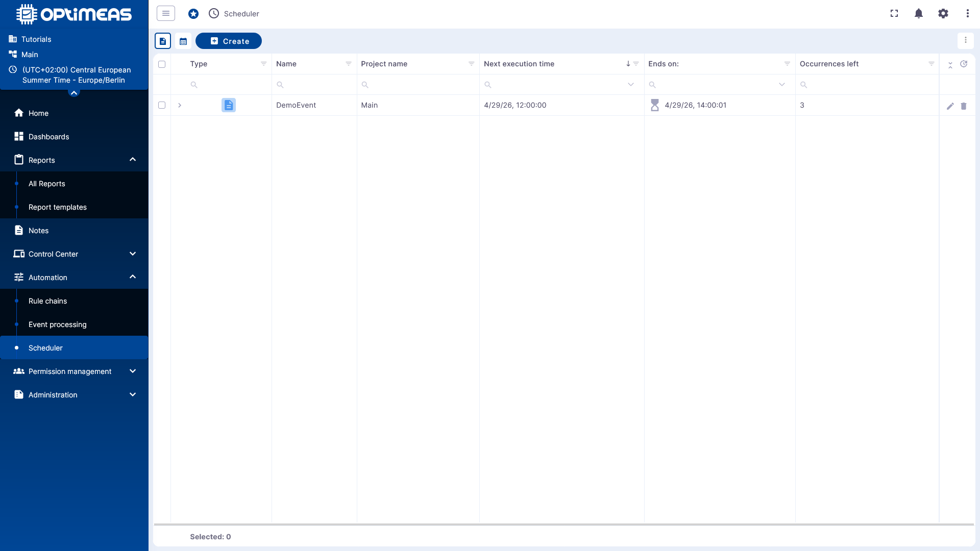Toggle the hamburger sidebar menu button
This screenshot has width=980, height=551.
166,13
